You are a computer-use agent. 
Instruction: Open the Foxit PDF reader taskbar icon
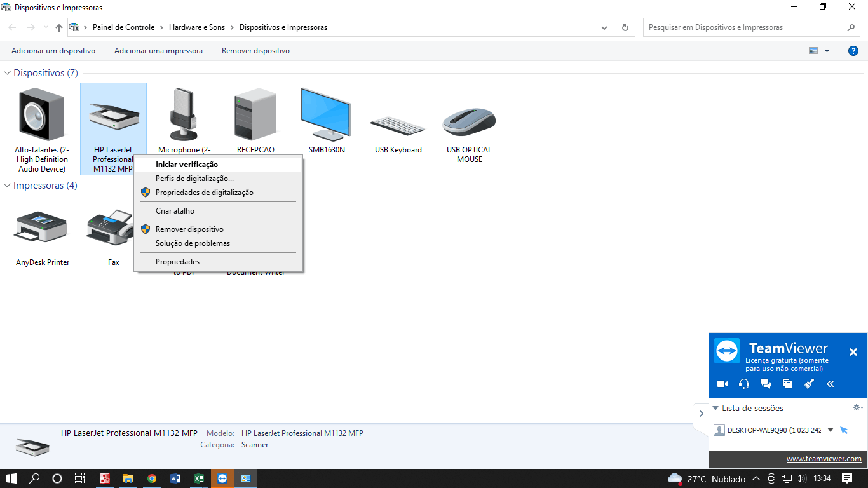tap(106, 478)
